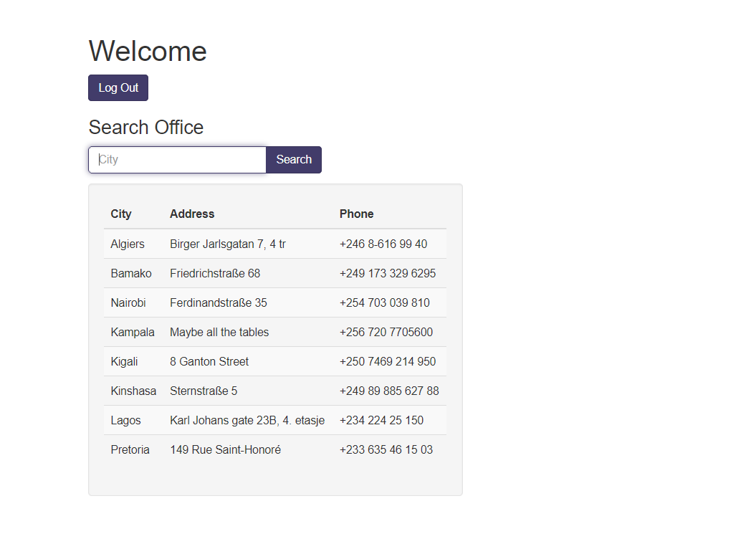Click the Bamako city cell
Viewport: 756px width, 539px height.
[131, 274]
